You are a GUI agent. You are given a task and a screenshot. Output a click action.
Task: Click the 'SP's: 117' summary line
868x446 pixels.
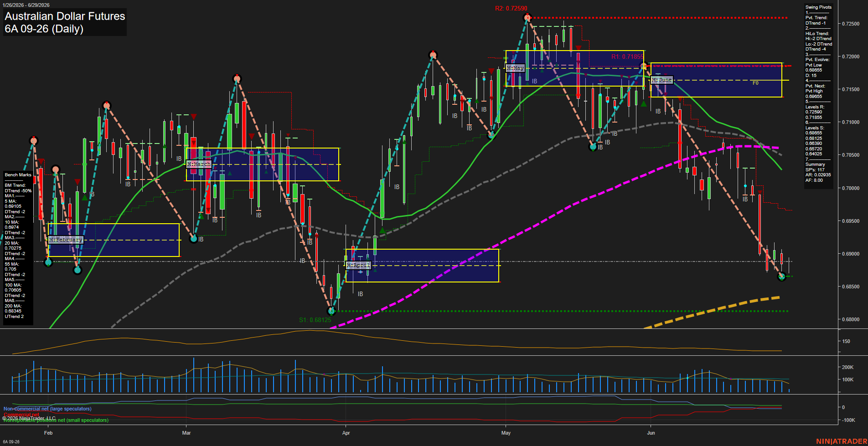[815, 170]
